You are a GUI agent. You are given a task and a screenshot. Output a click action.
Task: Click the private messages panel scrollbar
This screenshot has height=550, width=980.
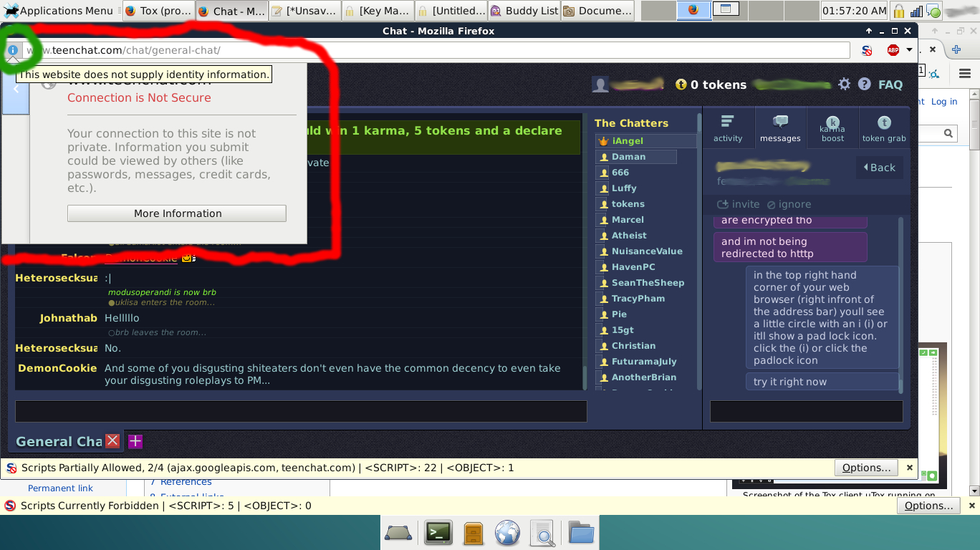point(901,304)
